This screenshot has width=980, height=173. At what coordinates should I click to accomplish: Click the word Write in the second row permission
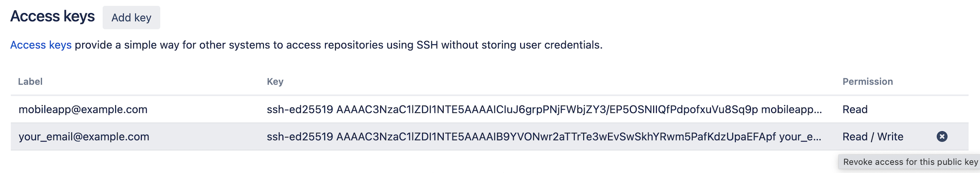tap(890, 137)
